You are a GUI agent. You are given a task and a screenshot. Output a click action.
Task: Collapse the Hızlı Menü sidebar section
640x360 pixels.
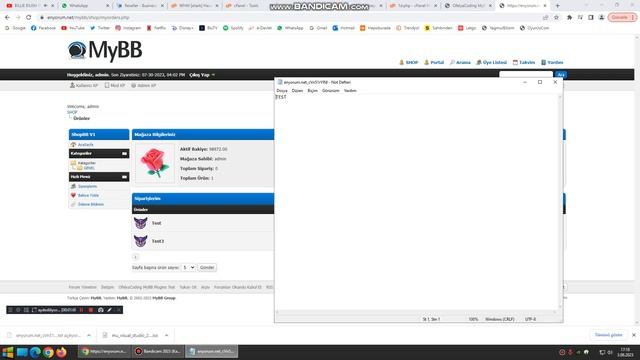pos(124,177)
